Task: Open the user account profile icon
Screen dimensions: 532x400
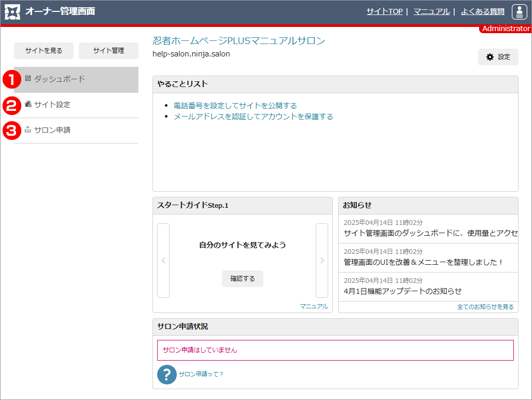Action: (519, 12)
